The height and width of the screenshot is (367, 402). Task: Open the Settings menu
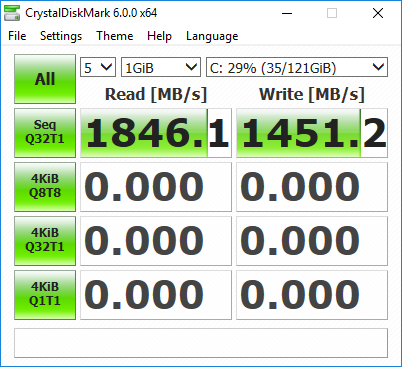click(x=61, y=36)
